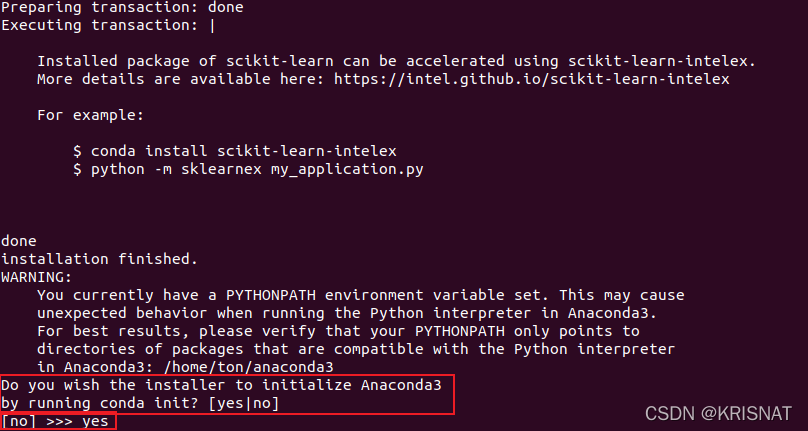Click the 'WARNING:' label
The width and height of the screenshot is (808, 431).
coord(36,276)
